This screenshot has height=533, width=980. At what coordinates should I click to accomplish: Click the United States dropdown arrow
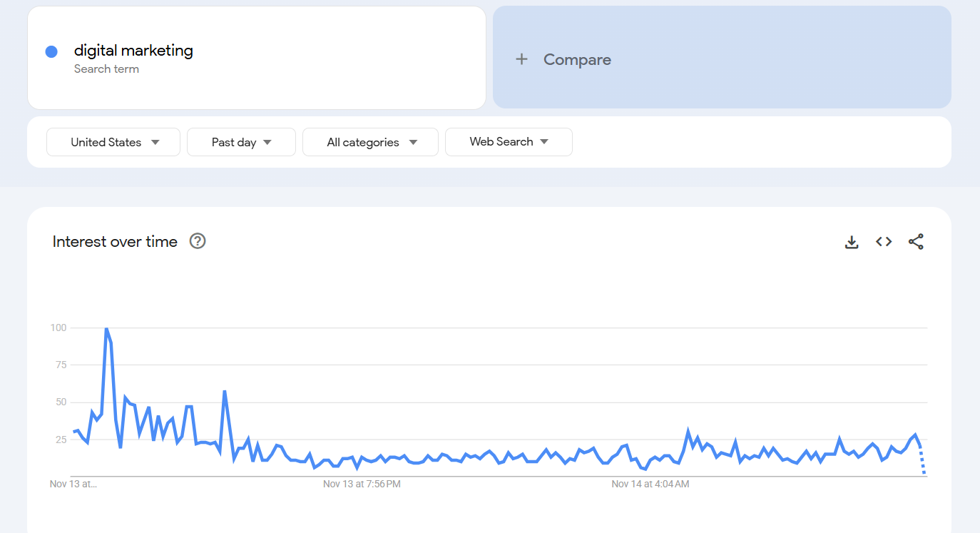pos(155,142)
